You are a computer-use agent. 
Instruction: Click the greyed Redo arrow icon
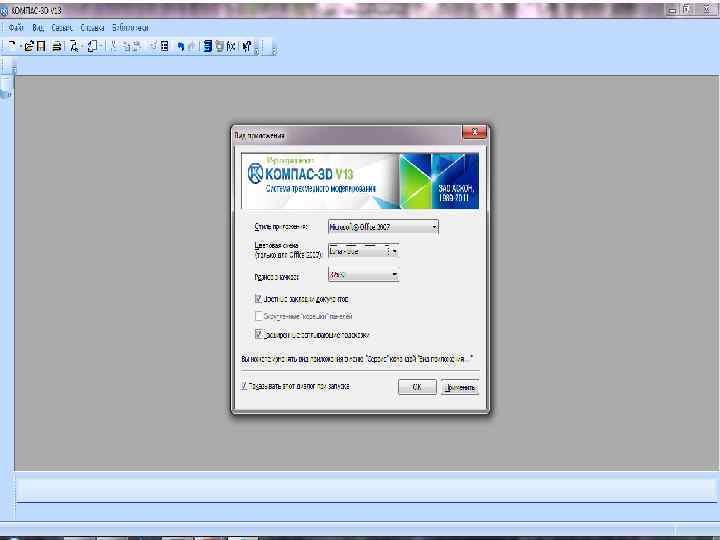191,46
